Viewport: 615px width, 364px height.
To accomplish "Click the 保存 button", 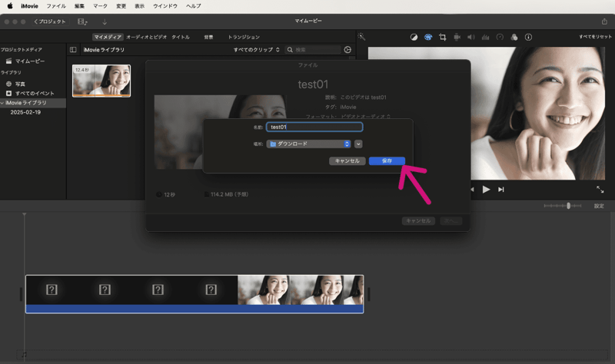I will coord(387,161).
